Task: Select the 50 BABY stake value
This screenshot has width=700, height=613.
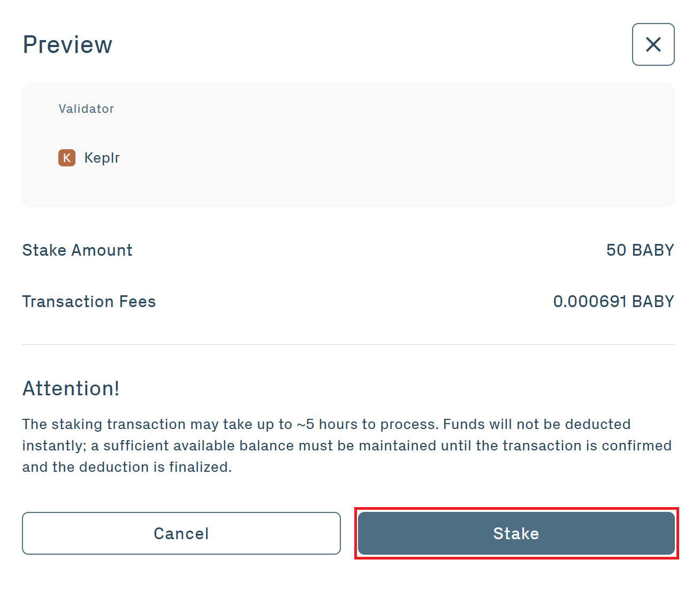Action: tap(640, 250)
